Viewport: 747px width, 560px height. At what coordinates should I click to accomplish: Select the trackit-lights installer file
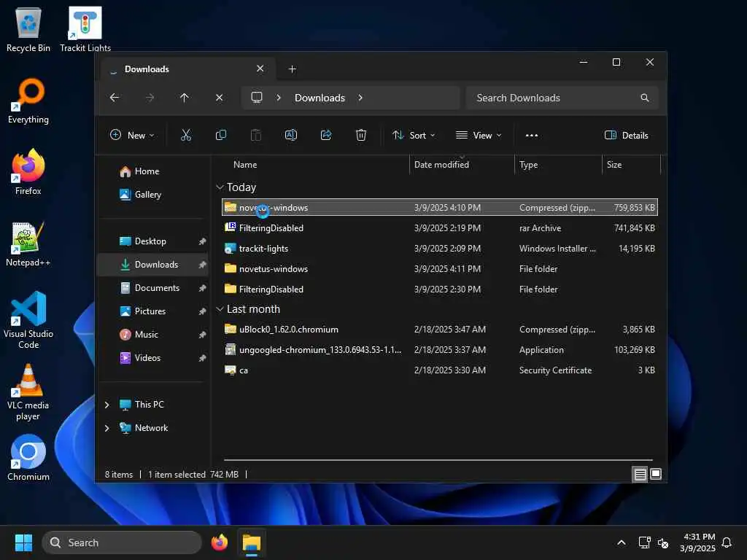[440, 249]
